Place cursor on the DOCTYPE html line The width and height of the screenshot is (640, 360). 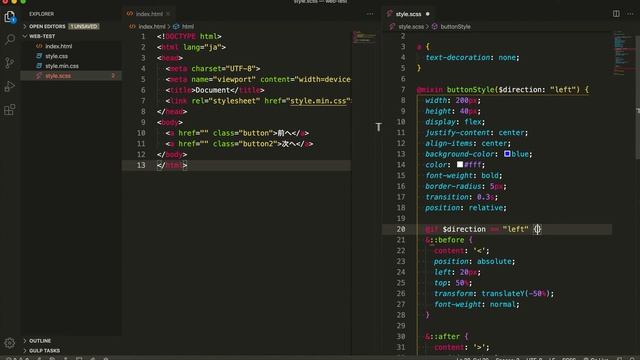point(189,37)
